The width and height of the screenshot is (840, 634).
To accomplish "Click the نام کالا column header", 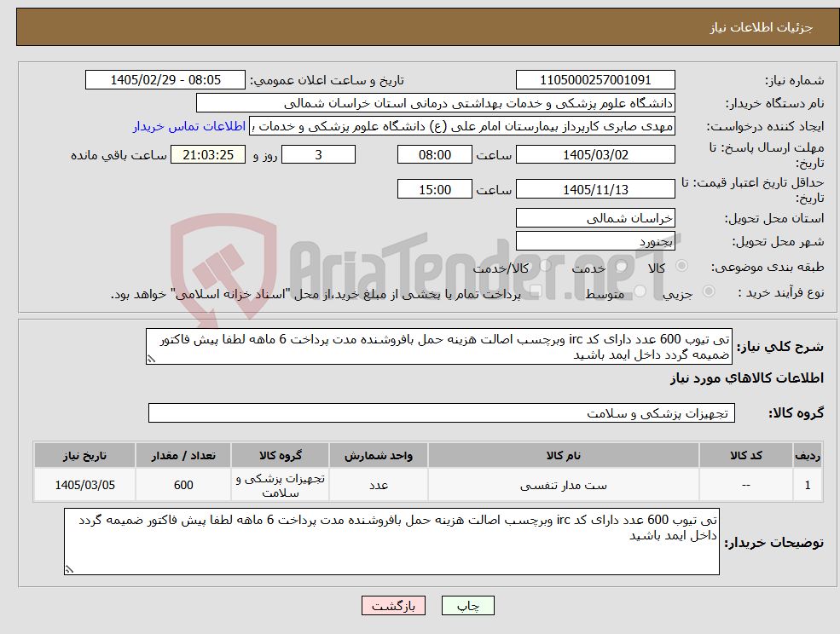I will tap(564, 456).
